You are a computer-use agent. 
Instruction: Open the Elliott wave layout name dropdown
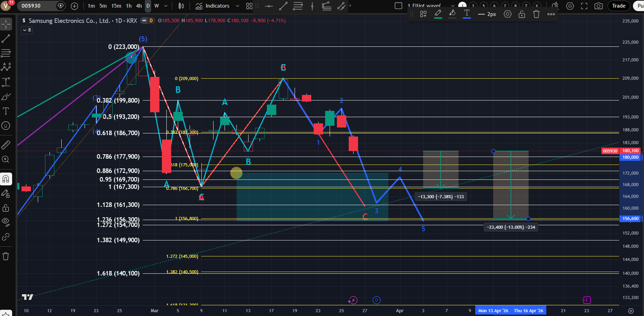(453, 6)
